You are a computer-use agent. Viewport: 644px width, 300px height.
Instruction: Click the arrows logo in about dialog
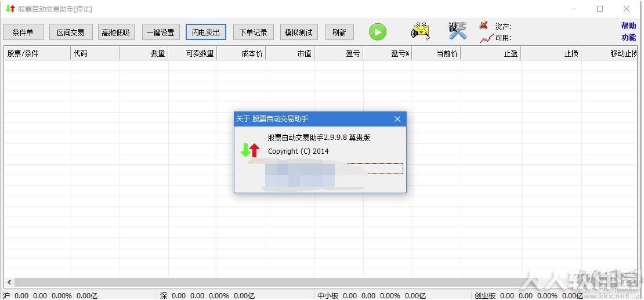click(249, 150)
